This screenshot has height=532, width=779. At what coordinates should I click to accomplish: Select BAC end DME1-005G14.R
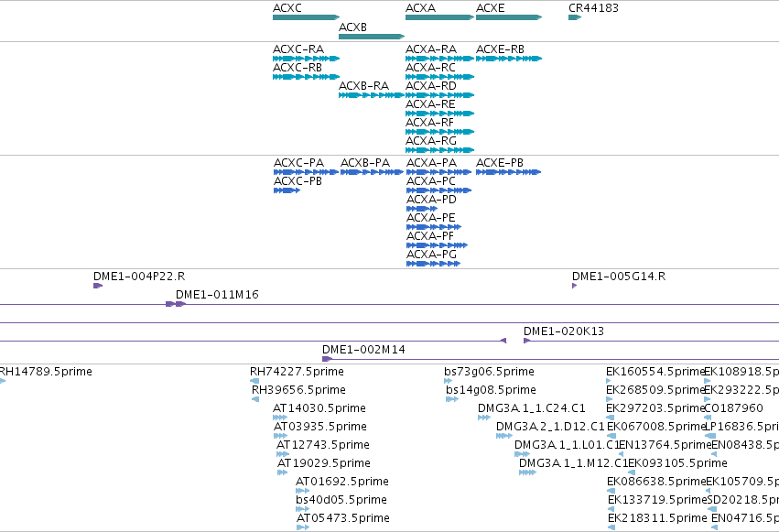pyautogui.click(x=574, y=286)
